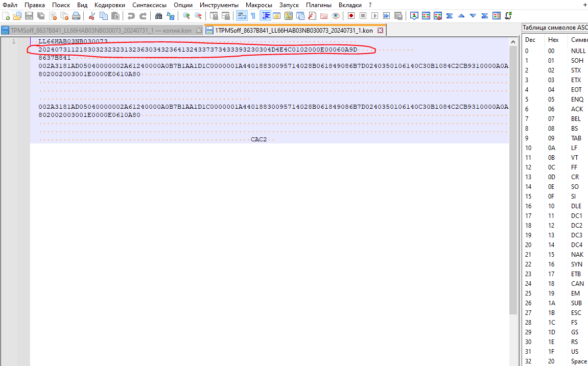Screen dimensions: 588x366
Task: Toggle the Document Map panel
Action: click(288, 16)
